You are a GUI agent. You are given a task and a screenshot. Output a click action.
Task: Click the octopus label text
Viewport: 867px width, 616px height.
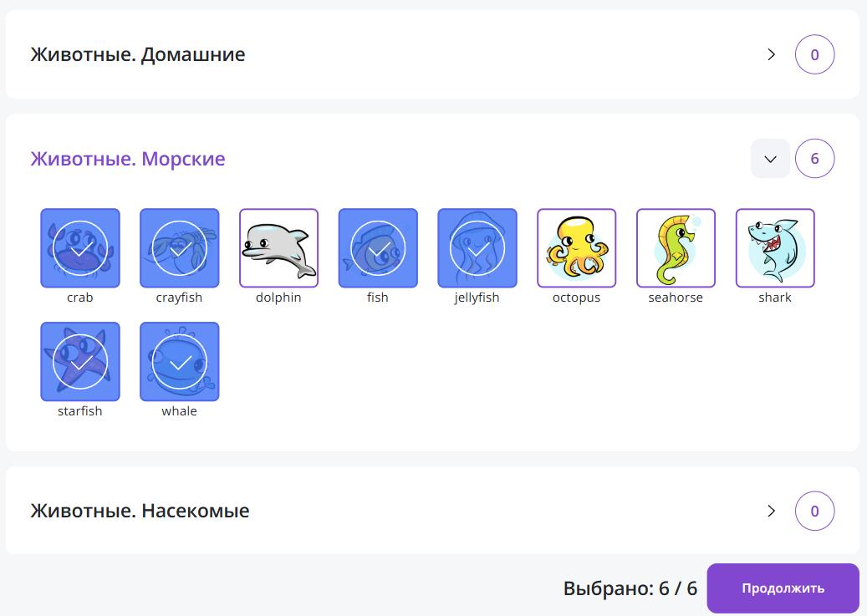point(577,298)
